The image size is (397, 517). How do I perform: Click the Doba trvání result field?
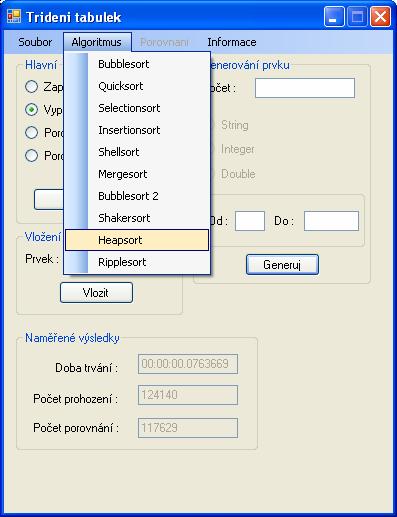pyautogui.click(x=188, y=364)
